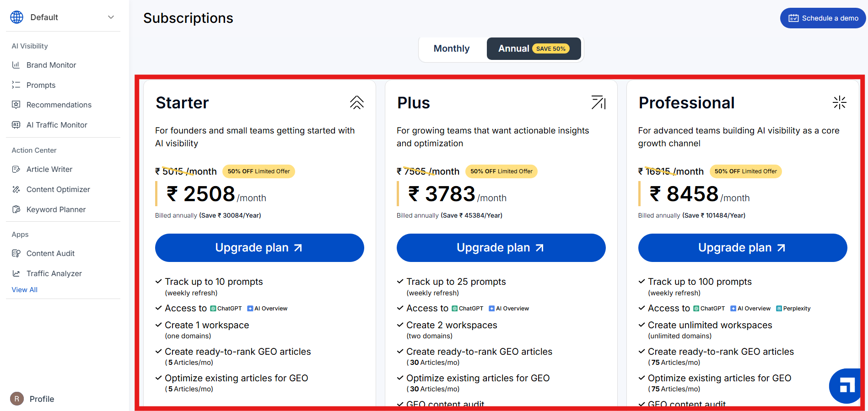The width and height of the screenshot is (868, 411).
Task: Click the globe workspace icon
Action: coord(17,17)
